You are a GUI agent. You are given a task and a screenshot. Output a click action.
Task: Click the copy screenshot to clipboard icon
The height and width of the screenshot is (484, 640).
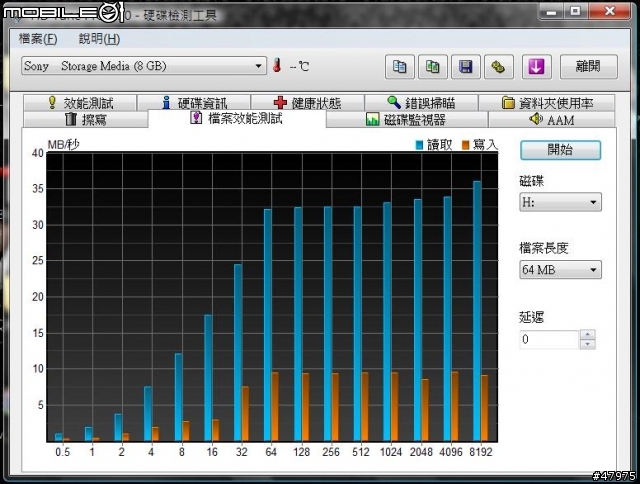(433, 67)
